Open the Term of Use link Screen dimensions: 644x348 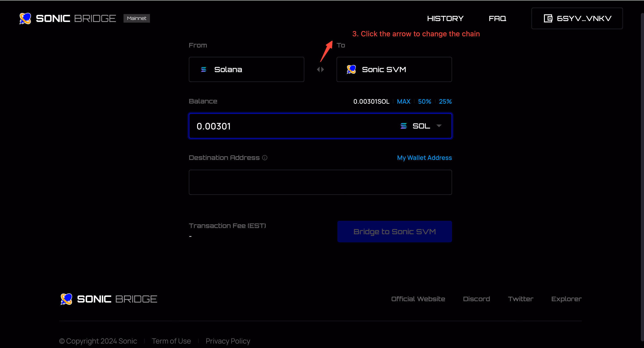click(171, 341)
